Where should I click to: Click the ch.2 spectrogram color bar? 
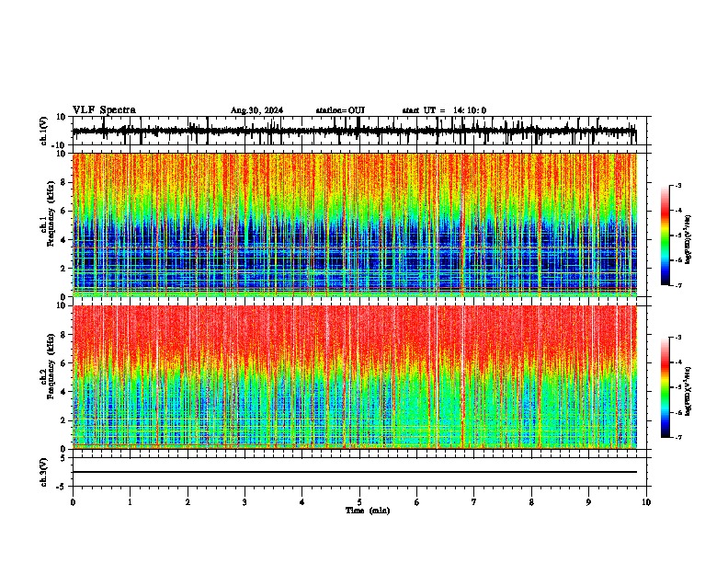665,387
